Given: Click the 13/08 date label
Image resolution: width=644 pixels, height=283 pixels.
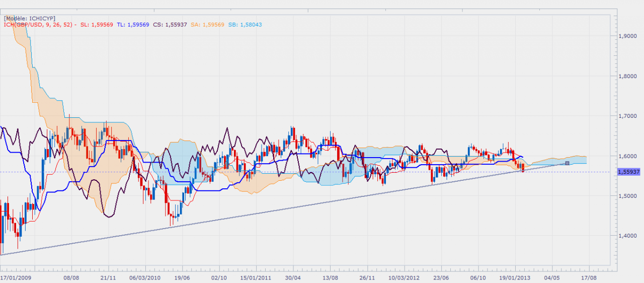Looking at the screenshot, I should click(330, 277).
